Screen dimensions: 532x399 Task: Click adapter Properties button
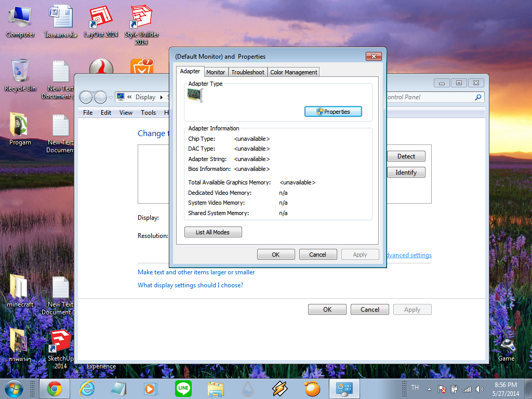333,112
